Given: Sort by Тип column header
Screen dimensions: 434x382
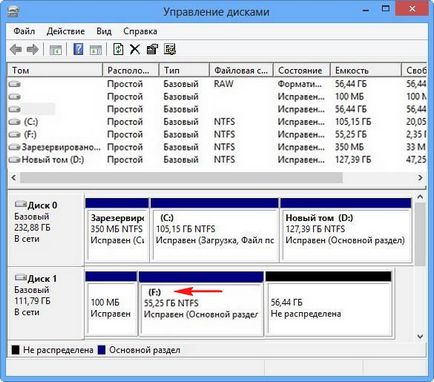Looking at the screenshot, I should pos(184,70).
